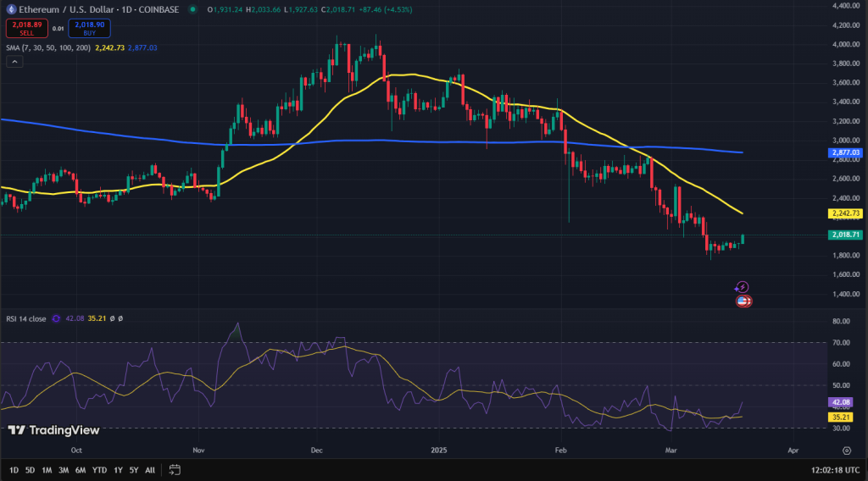The height and width of the screenshot is (481, 868).
Task: Click the blue BUY 2,018.90 button
Action: pos(89,28)
